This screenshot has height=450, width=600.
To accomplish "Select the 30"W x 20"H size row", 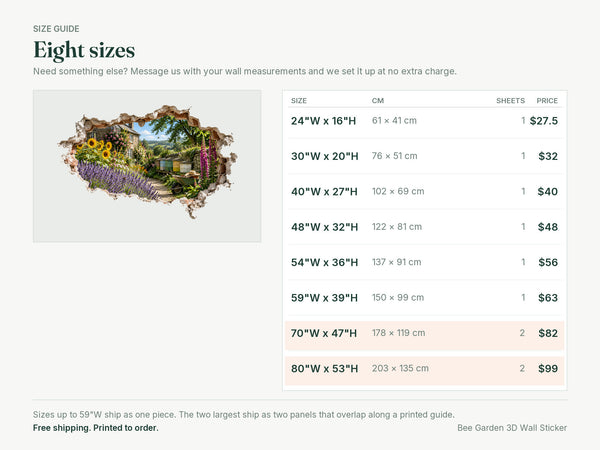I will (425, 156).
